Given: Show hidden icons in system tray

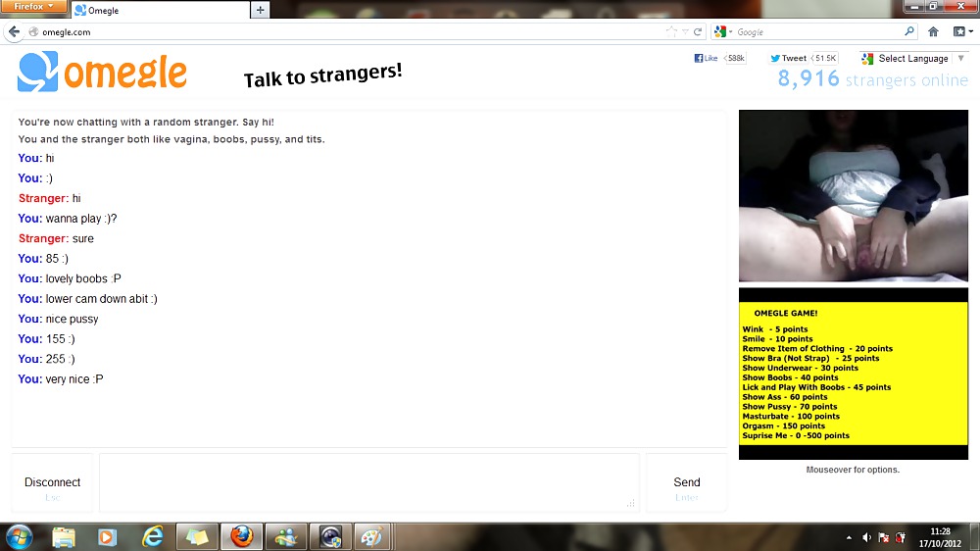Looking at the screenshot, I should (849, 537).
